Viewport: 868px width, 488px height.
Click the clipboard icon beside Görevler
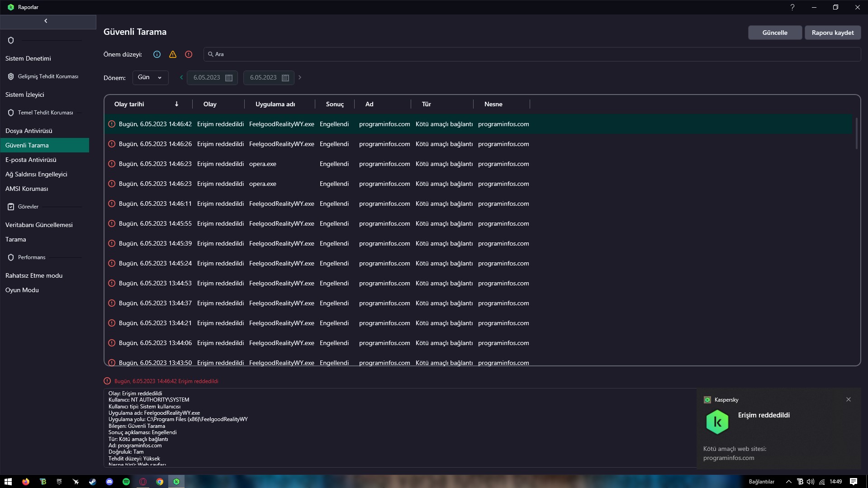pos(11,207)
